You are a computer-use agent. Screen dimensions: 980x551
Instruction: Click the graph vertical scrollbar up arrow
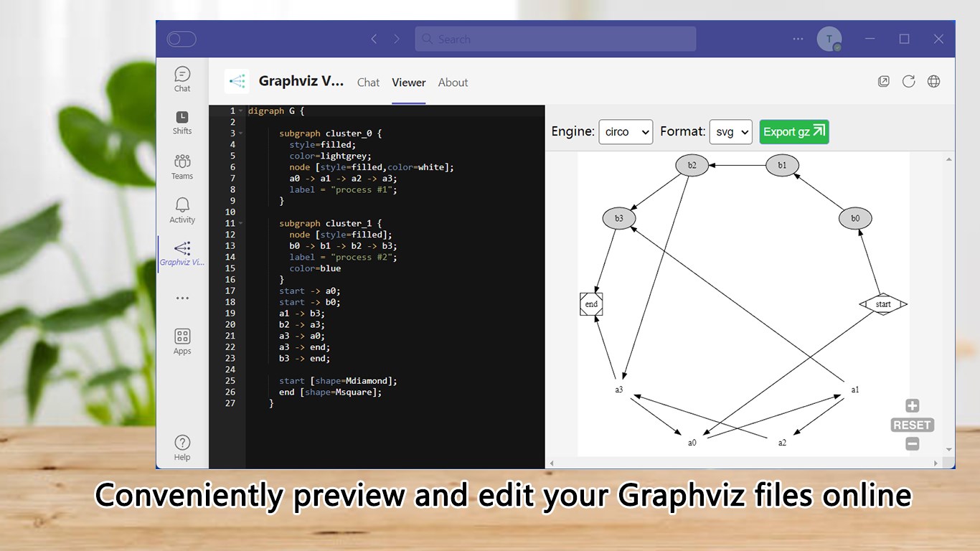pyautogui.click(x=950, y=159)
